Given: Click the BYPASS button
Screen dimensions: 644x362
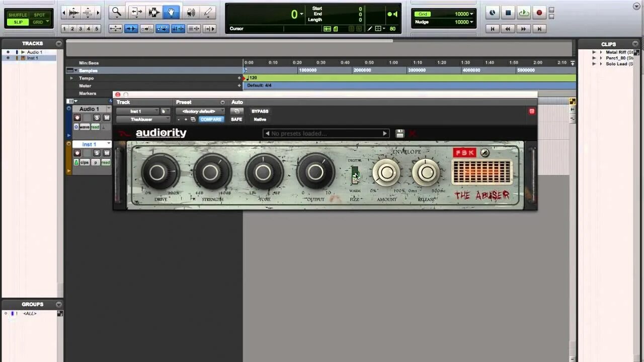Looking at the screenshot, I should coord(260,111).
